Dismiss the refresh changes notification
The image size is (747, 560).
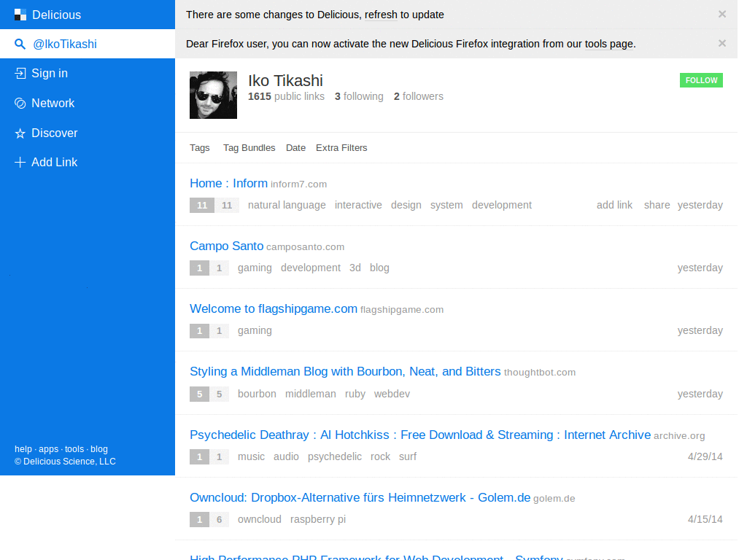click(x=721, y=14)
